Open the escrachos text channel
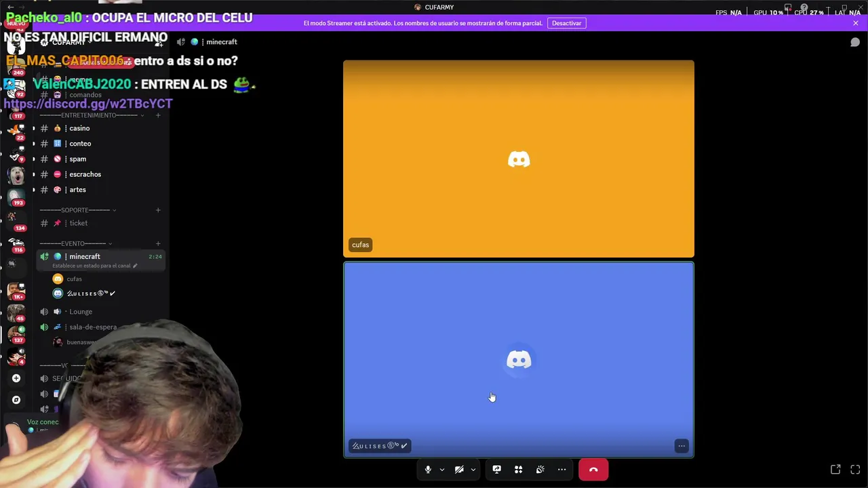This screenshot has height=488, width=868. 100,174
